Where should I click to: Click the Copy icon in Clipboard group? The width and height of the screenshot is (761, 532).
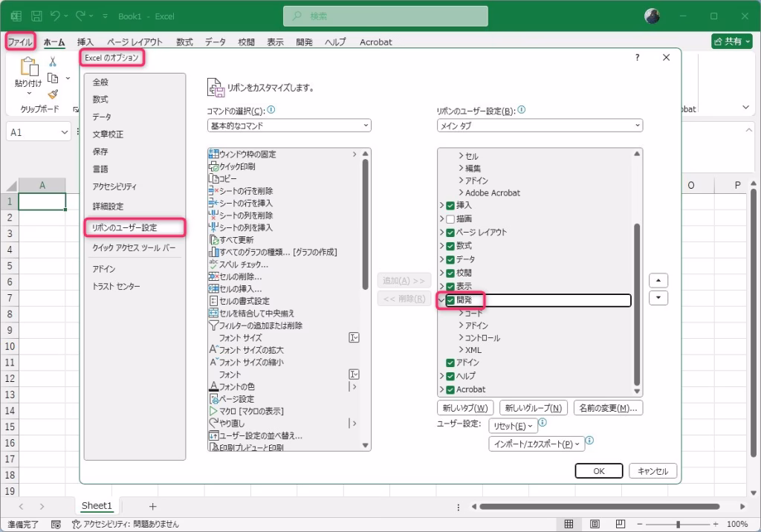click(x=53, y=78)
